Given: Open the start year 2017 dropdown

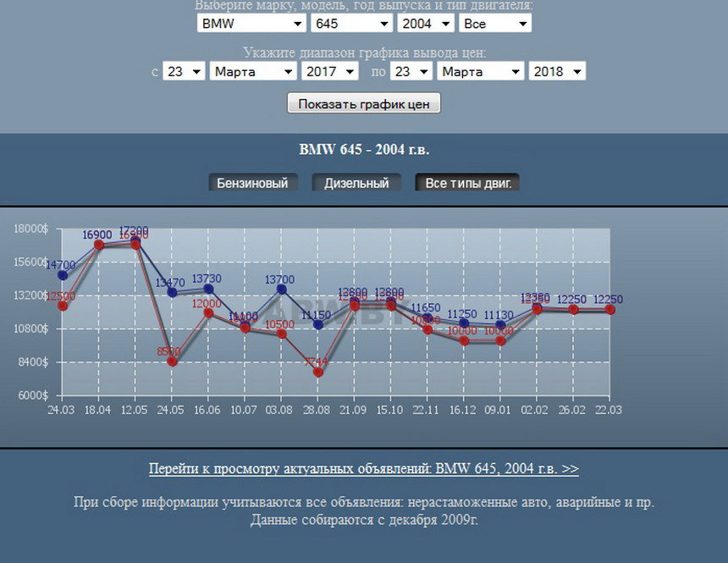Looking at the screenshot, I should coord(329,71).
